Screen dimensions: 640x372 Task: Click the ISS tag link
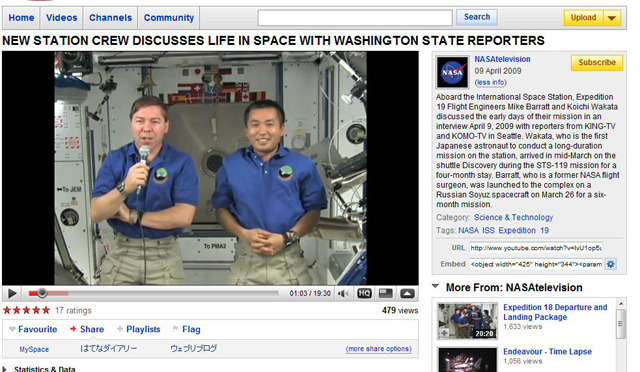[x=488, y=230]
